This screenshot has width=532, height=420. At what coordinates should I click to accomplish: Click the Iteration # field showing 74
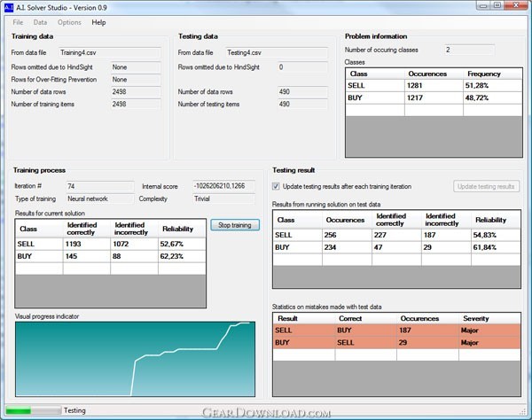coord(99,186)
